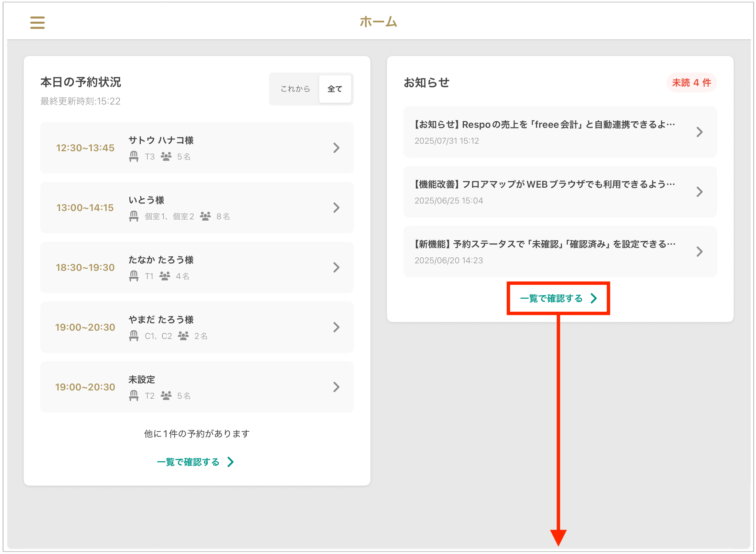Expand the 未設定 19:00 reservation chevron

(336, 387)
